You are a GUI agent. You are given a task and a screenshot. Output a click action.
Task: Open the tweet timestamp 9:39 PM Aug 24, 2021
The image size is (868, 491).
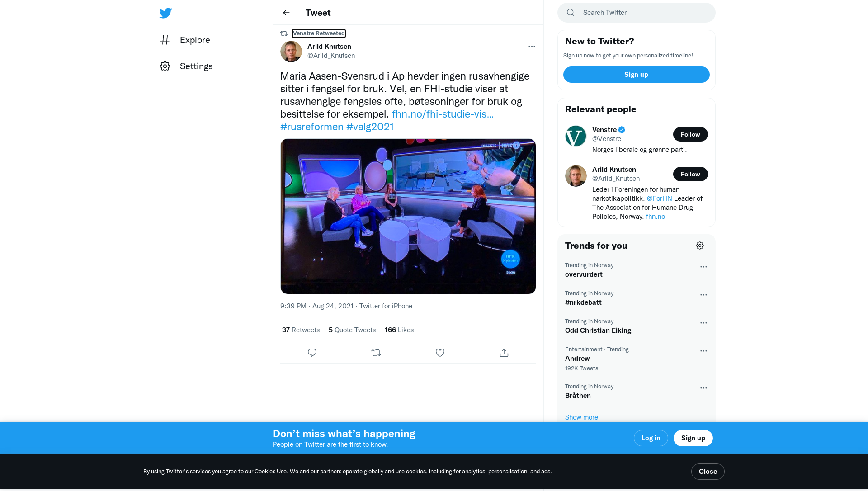[317, 306]
